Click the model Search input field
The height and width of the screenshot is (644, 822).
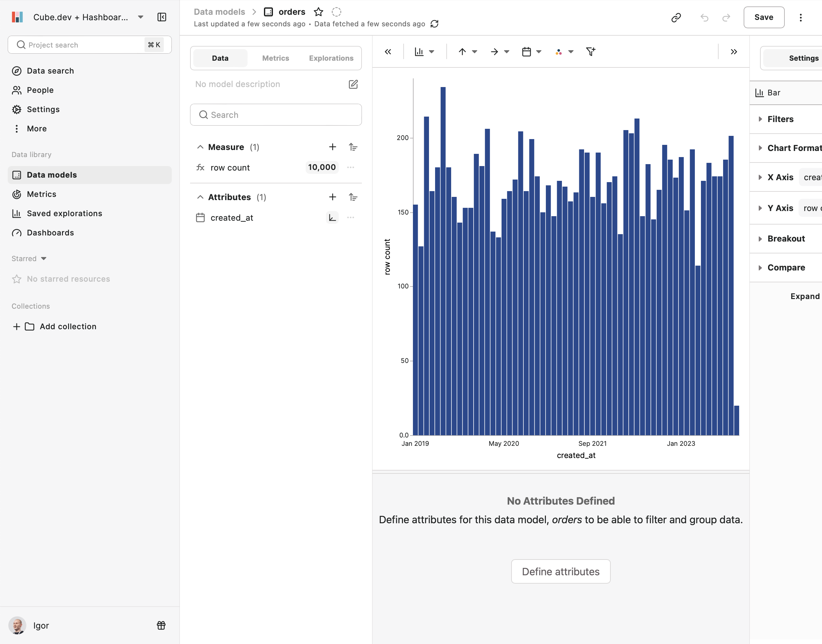pos(276,115)
